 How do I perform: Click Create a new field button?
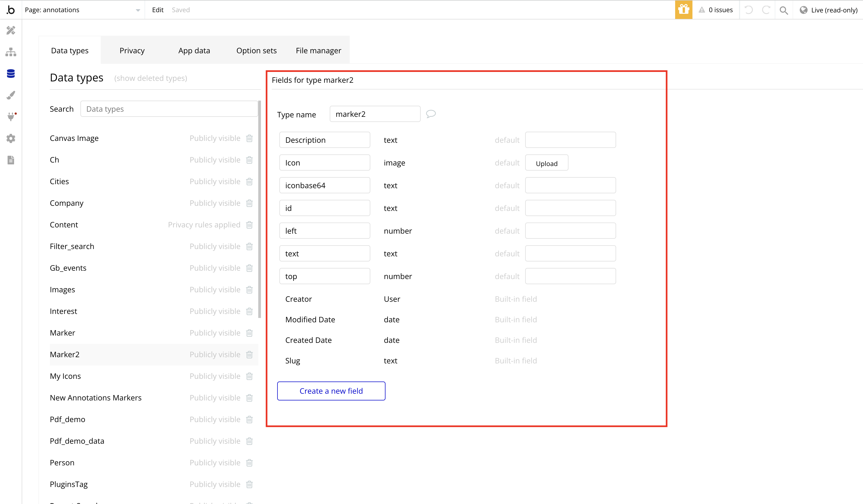[331, 391]
